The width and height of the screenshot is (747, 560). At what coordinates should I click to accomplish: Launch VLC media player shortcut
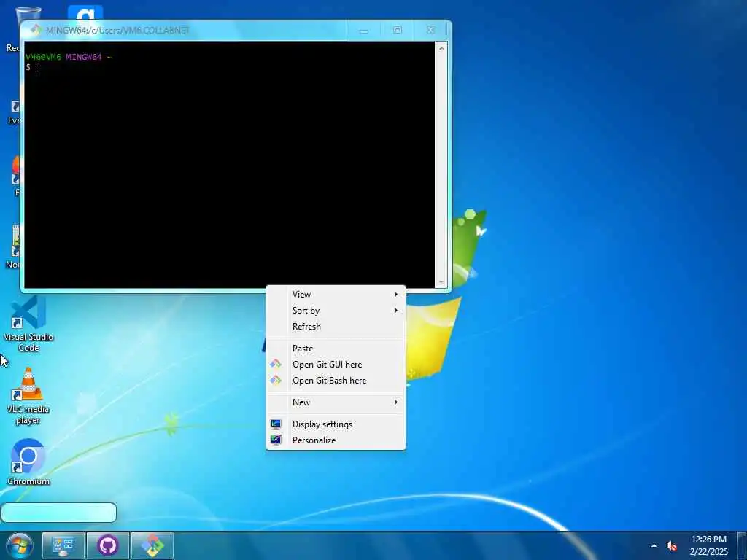click(x=28, y=396)
